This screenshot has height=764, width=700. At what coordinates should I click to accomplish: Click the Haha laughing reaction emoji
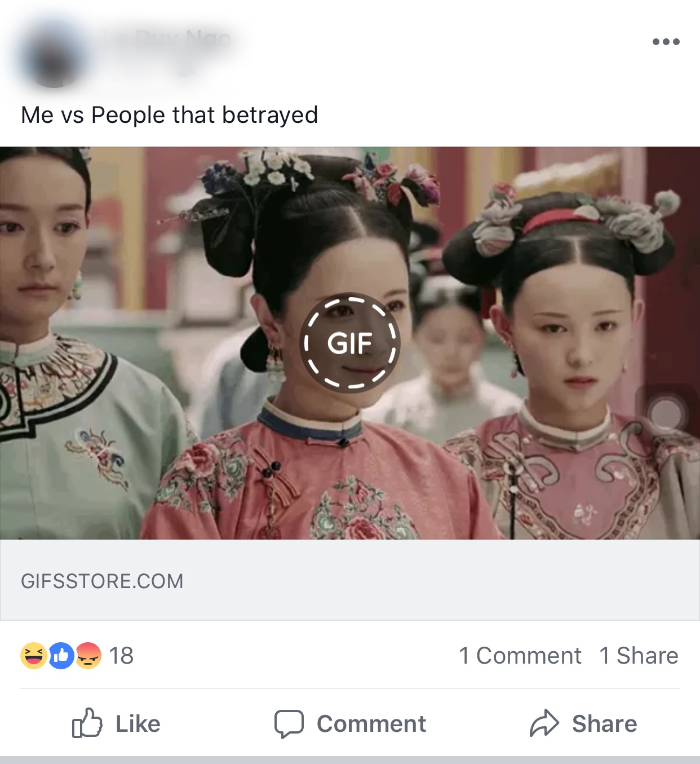pyautogui.click(x=34, y=656)
